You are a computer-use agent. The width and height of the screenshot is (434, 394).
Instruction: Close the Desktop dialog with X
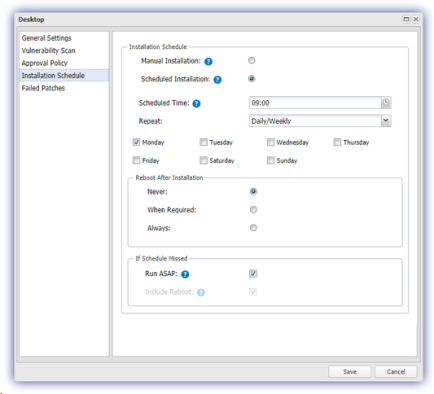[416, 19]
